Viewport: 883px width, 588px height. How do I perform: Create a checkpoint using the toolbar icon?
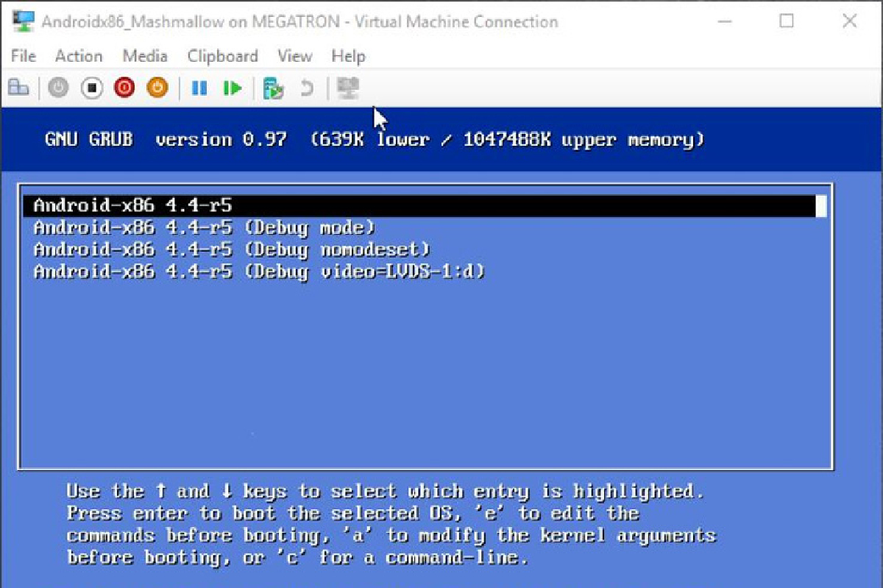274,88
